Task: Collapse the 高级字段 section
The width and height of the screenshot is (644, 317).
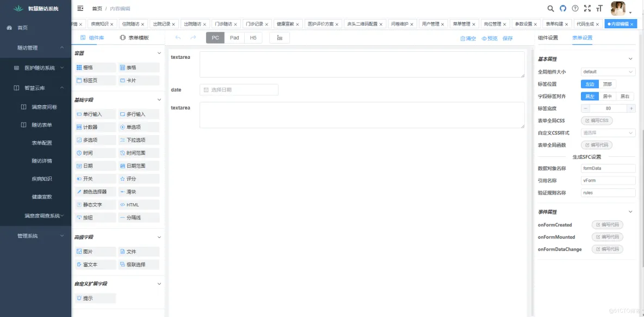Action: tap(159, 237)
